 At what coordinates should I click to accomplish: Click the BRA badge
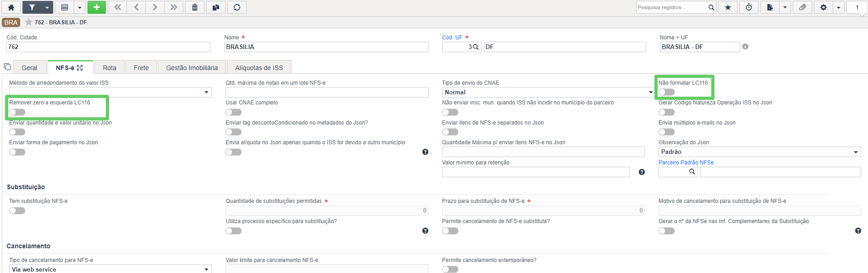point(11,22)
